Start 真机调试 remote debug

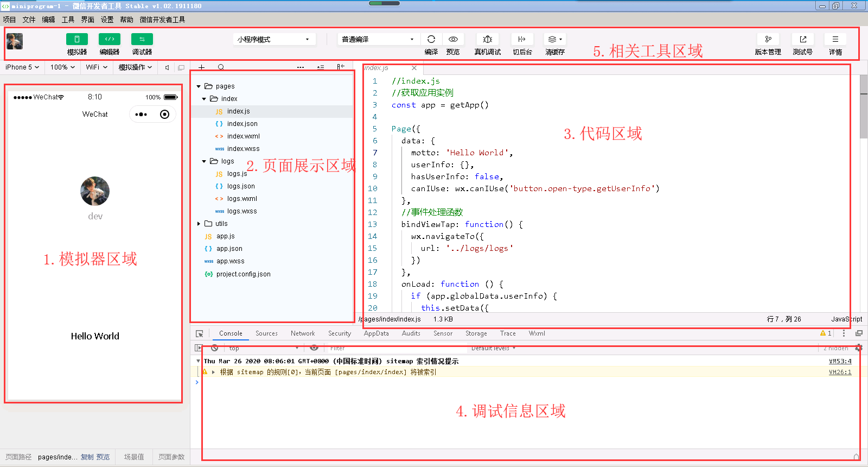pos(488,39)
